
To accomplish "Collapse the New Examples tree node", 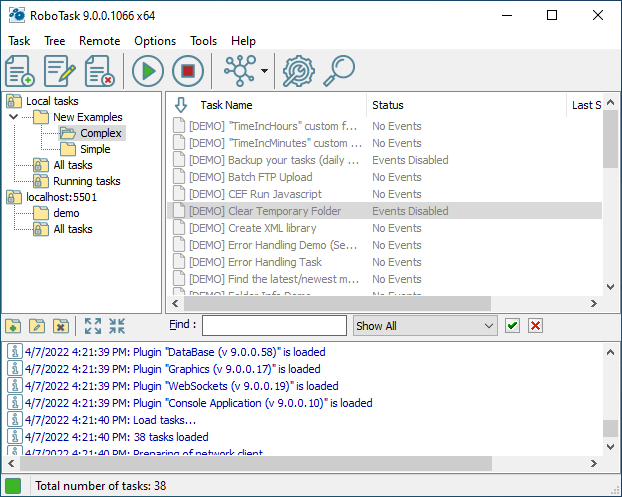I will [x=13, y=117].
